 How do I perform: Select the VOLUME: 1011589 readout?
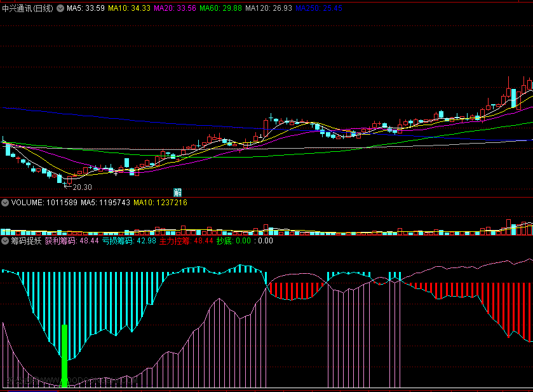(x=44, y=203)
